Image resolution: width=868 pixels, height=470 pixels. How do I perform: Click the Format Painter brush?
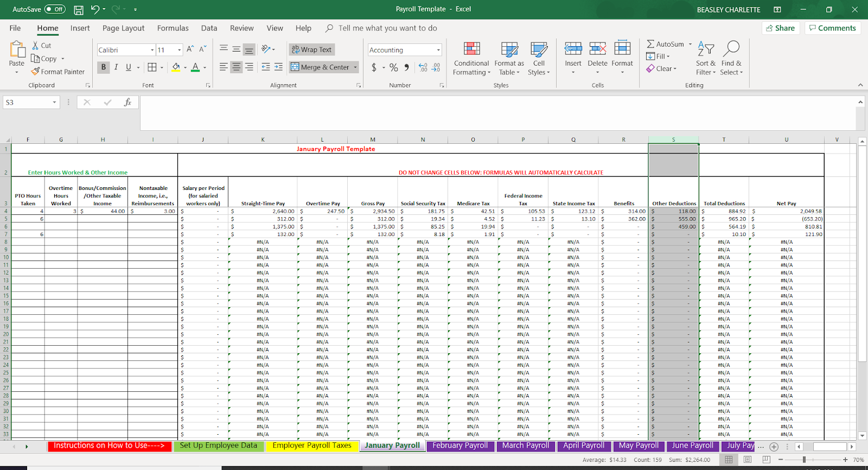coord(36,72)
